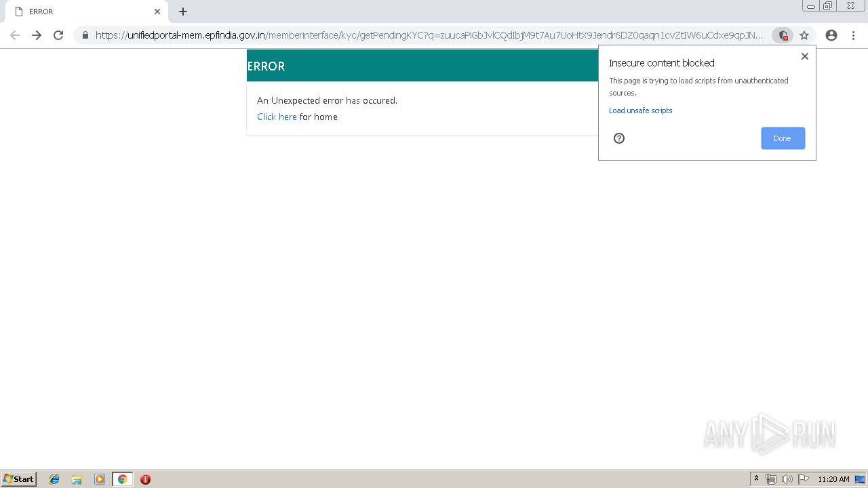868x488 pixels.
Task: Open Action Center flag icon
Action: pyautogui.click(x=804, y=479)
